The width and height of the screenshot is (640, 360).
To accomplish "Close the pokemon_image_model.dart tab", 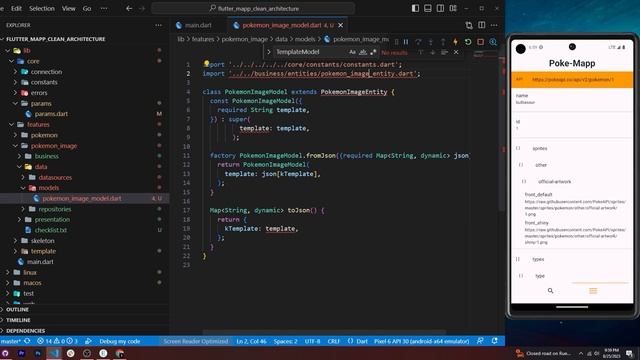I will (x=340, y=25).
